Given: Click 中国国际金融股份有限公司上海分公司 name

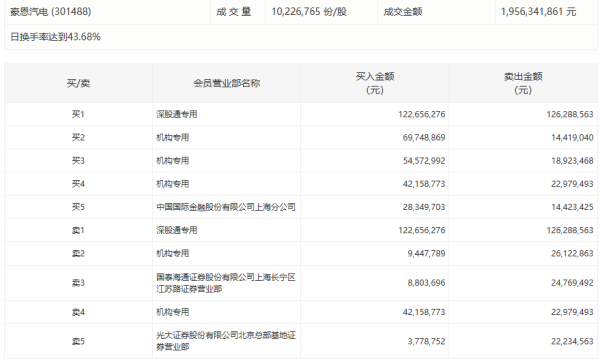Looking at the screenshot, I should (226, 207).
